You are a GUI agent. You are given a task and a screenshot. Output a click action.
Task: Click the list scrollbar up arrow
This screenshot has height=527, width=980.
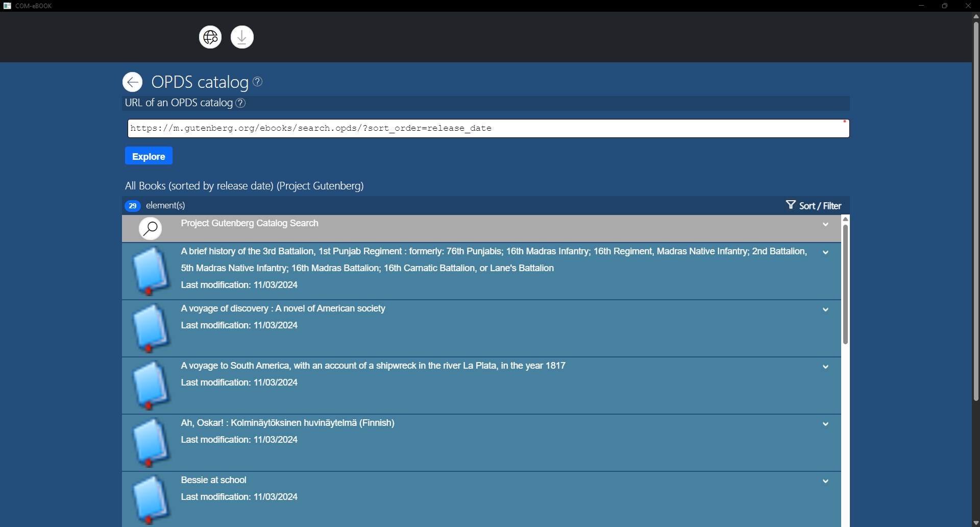(x=845, y=219)
